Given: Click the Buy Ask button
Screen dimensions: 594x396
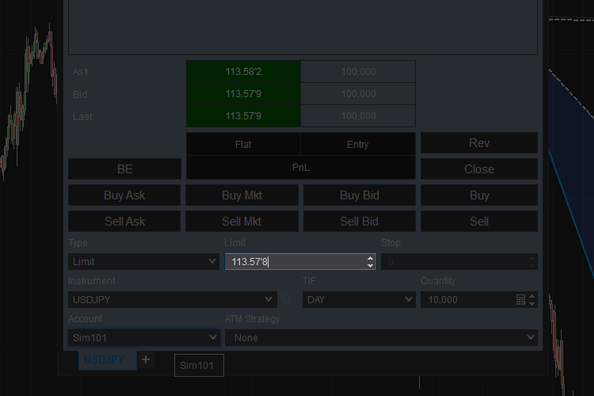Looking at the screenshot, I should tap(124, 195).
